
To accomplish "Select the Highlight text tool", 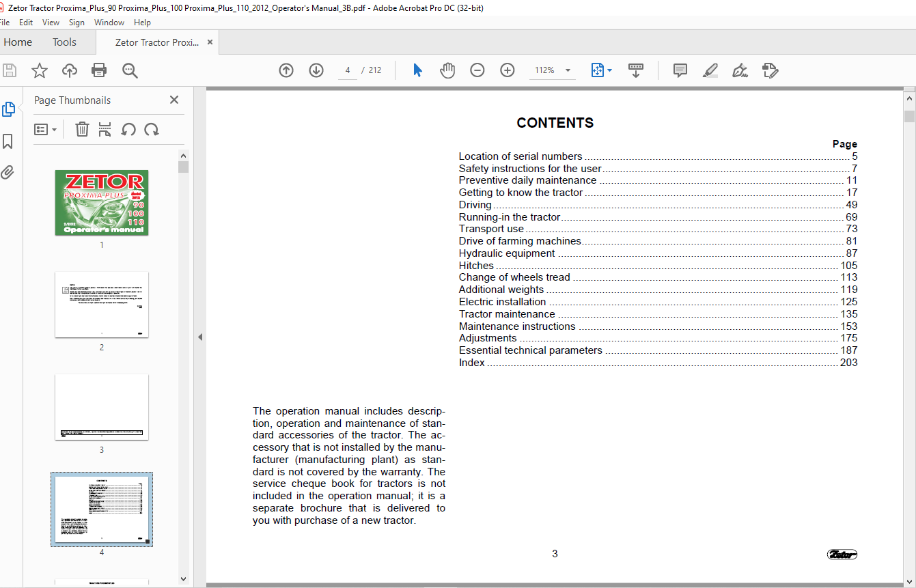I will click(710, 70).
